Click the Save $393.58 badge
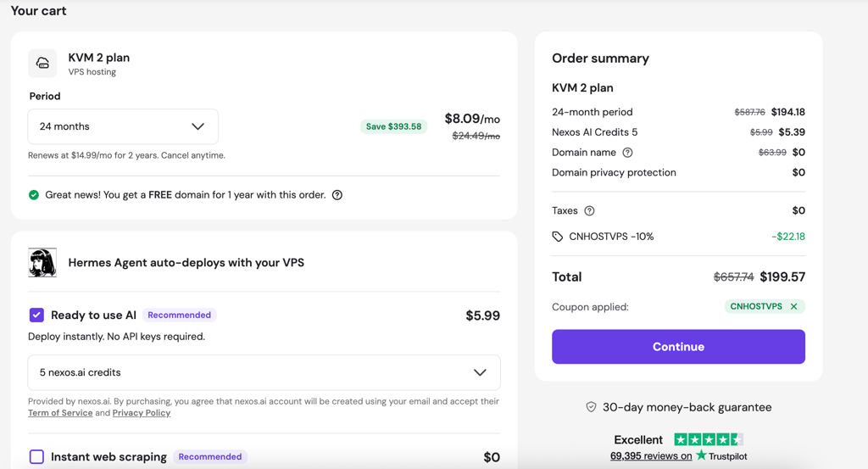868x469 pixels. pyautogui.click(x=393, y=126)
